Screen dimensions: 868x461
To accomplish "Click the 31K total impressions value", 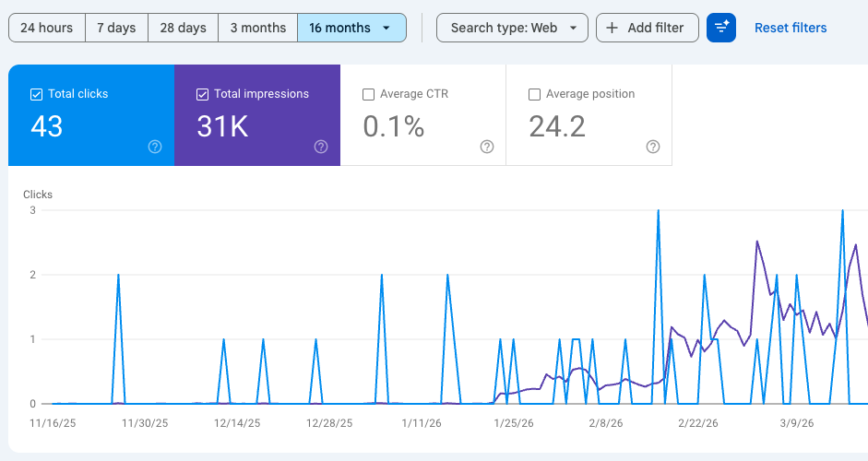I will (x=222, y=126).
